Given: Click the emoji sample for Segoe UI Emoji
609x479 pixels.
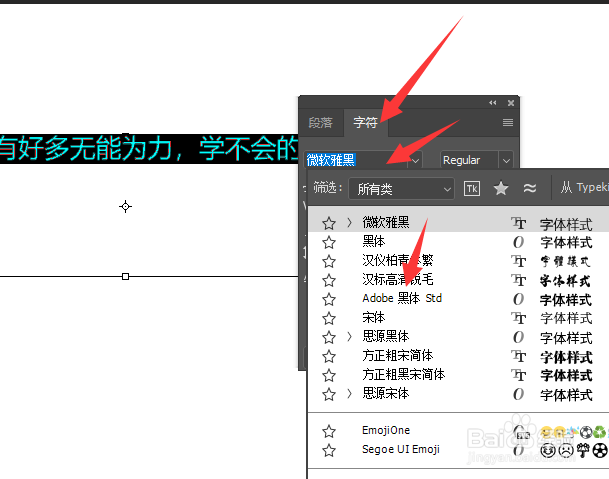Looking at the screenshot, I should [x=574, y=451].
